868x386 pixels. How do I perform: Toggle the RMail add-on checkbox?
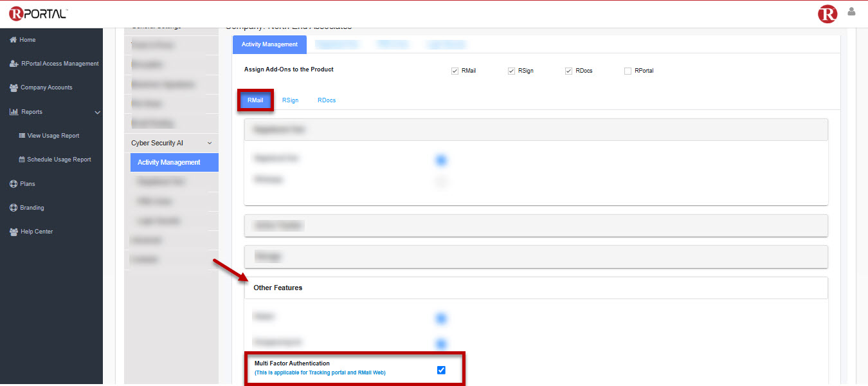click(x=455, y=71)
